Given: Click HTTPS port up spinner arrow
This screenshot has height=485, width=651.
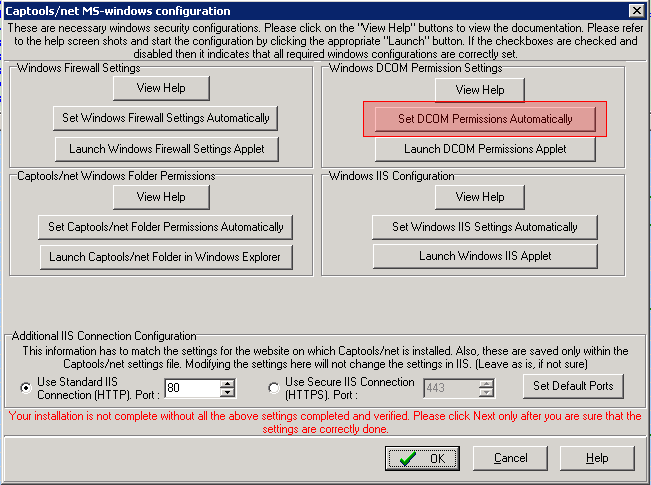Looking at the screenshot, I should coord(486,384).
